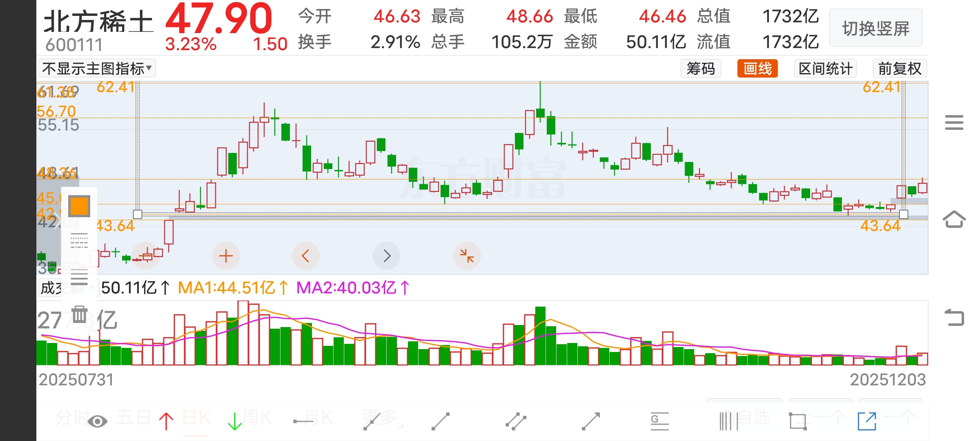The image size is (980, 441).
Task: Click the blue export share icon
Action: click(867, 421)
